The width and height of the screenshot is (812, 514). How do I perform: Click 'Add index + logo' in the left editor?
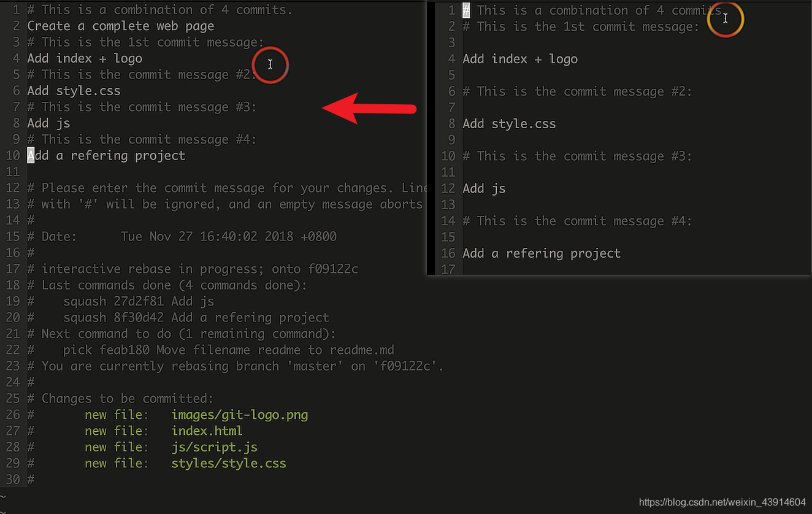tap(85, 58)
